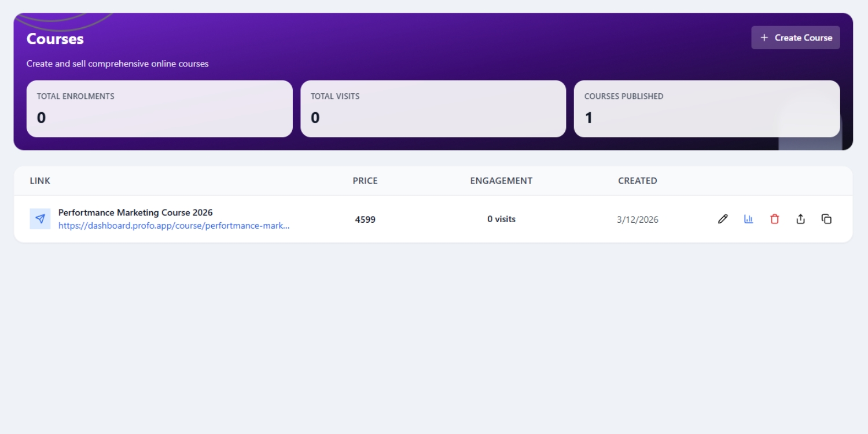Click the CREATED column header

coord(637,181)
